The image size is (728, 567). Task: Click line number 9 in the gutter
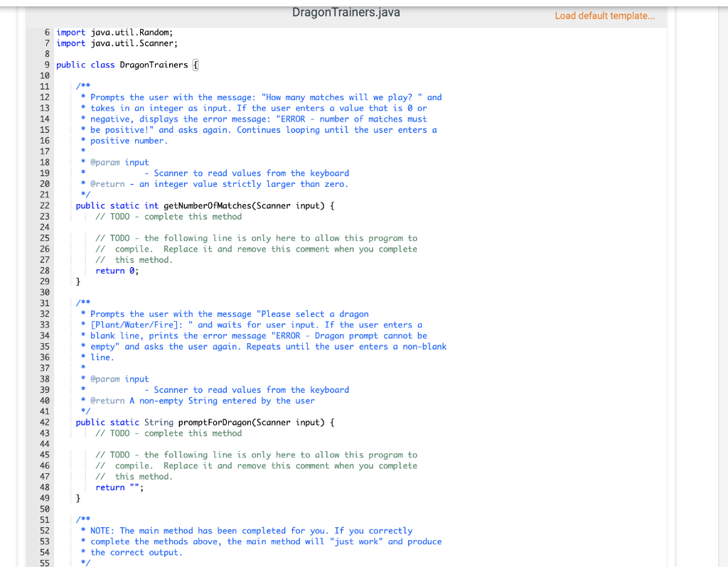click(47, 65)
